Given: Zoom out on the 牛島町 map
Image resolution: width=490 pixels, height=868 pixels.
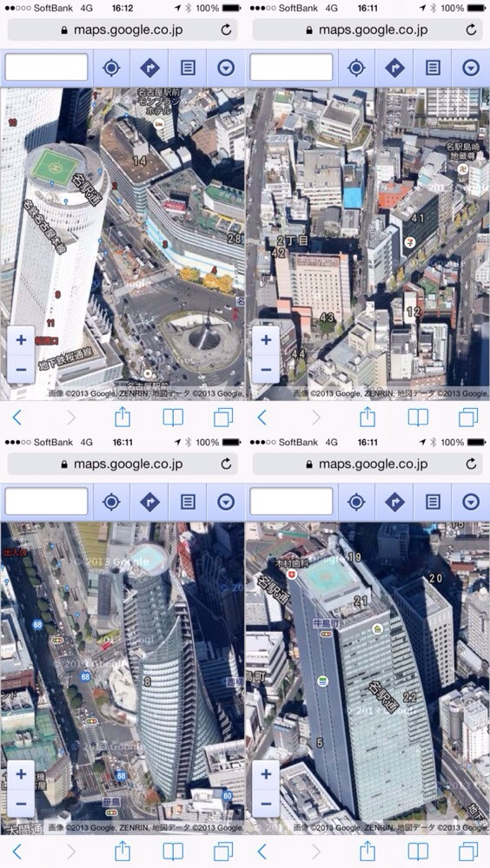Looking at the screenshot, I should tap(266, 803).
